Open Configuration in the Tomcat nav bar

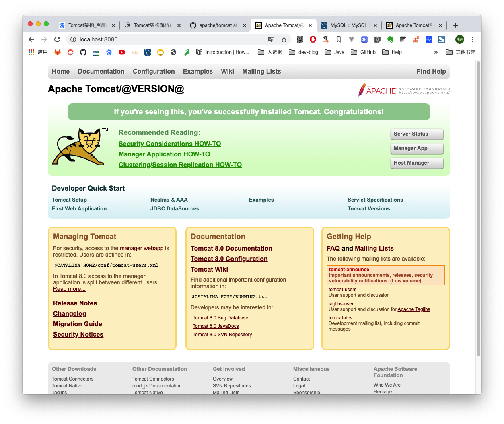(x=154, y=71)
